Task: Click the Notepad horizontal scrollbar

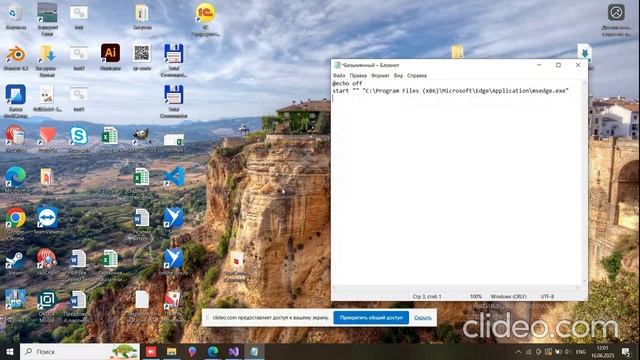Action: pos(456,288)
